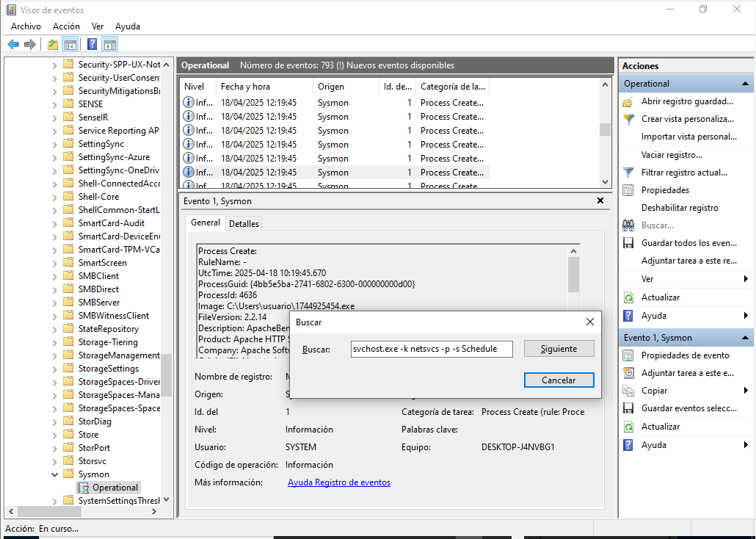Click the Operational log icon in tree
Screen dimensions: 756x539
pos(84,488)
